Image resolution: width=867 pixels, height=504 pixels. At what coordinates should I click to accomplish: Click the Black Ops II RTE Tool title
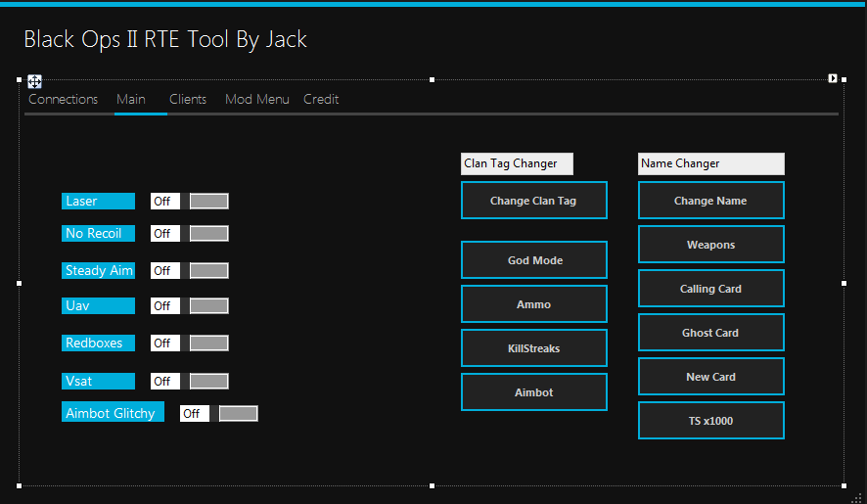165,39
